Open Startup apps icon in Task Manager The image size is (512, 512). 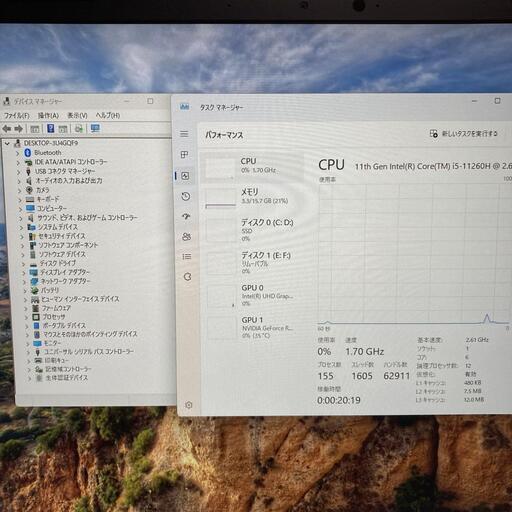pos(186,217)
